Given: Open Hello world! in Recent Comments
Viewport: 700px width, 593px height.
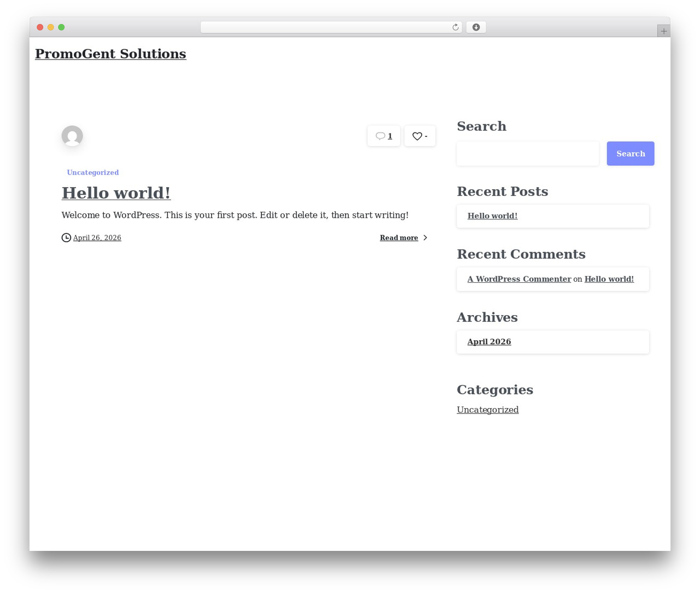Looking at the screenshot, I should (x=609, y=279).
